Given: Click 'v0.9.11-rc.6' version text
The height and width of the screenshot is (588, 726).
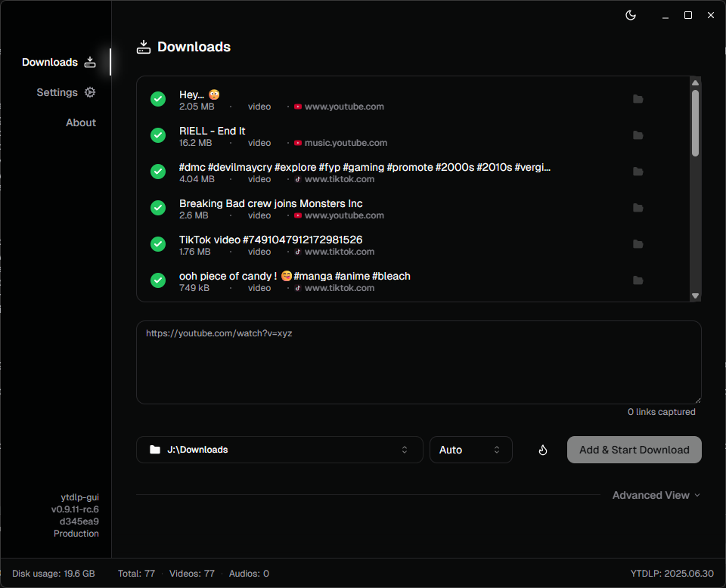Looking at the screenshot, I should [75, 509].
